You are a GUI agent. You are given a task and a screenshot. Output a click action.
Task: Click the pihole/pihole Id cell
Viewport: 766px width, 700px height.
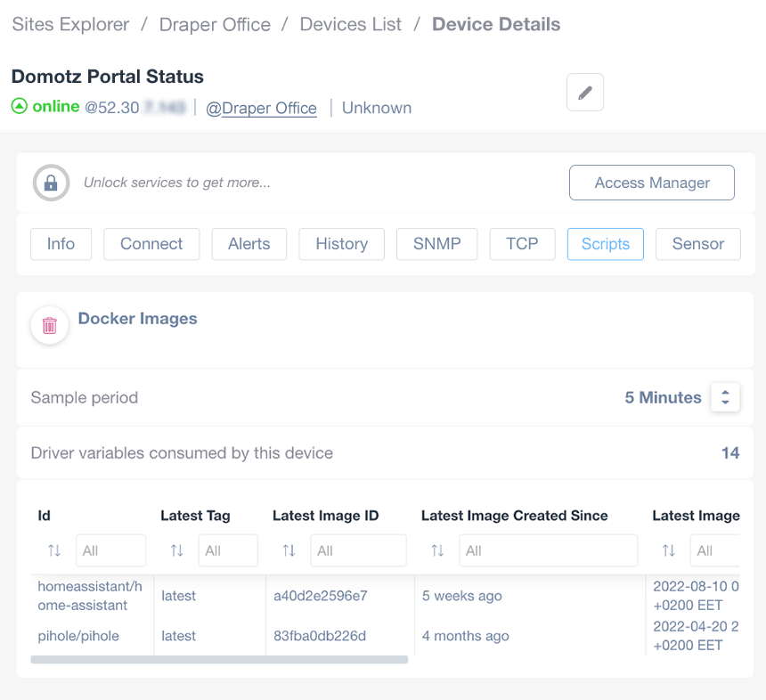point(78,636)
